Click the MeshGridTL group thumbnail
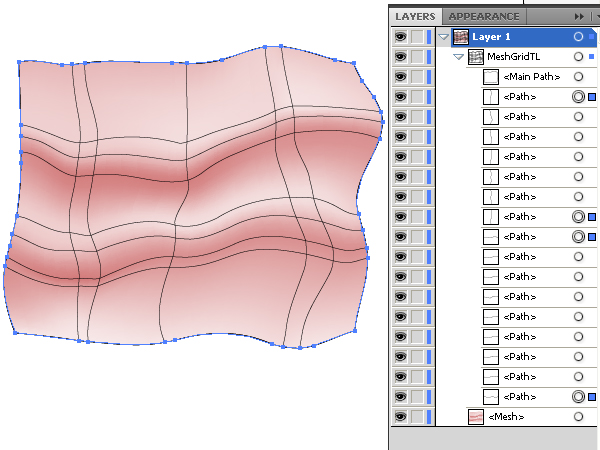 (x=476, y=57)
